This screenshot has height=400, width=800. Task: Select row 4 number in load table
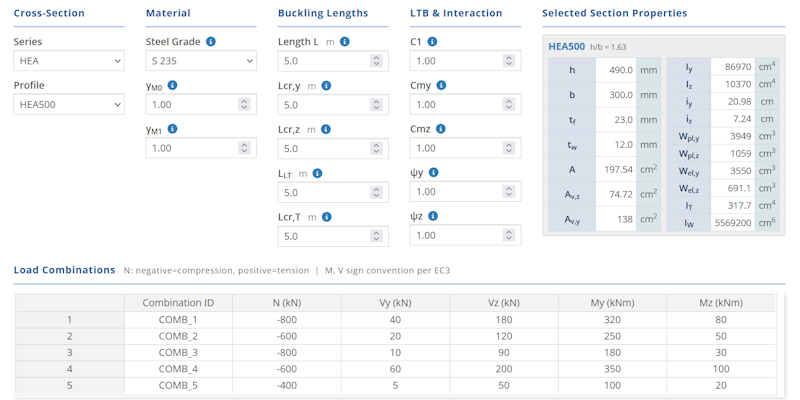click(x=69, y=369)
